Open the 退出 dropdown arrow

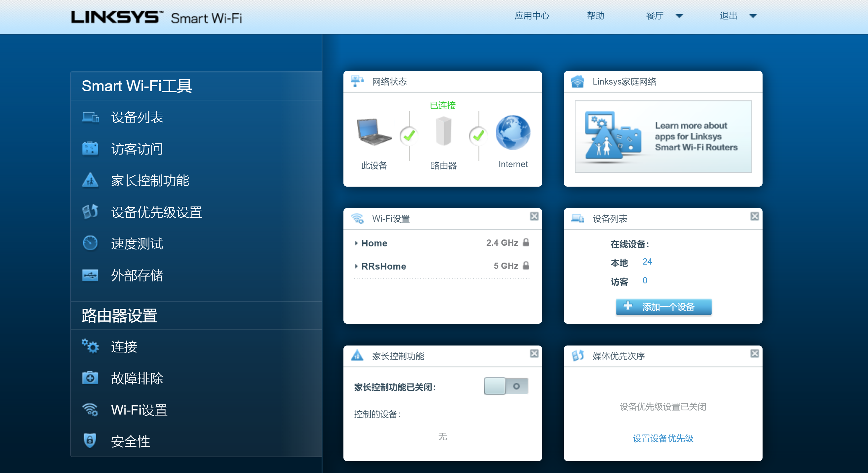click(x=753, y=16)
